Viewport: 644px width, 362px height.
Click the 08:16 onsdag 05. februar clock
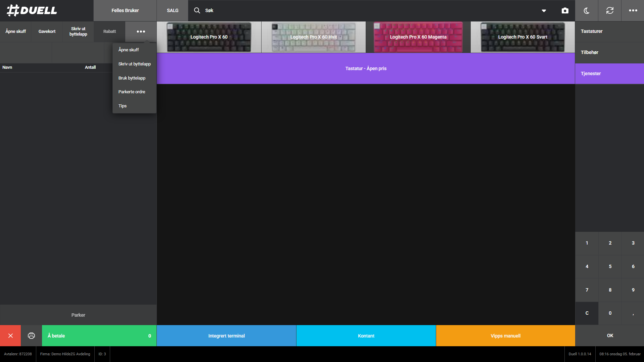click(620, 354)
